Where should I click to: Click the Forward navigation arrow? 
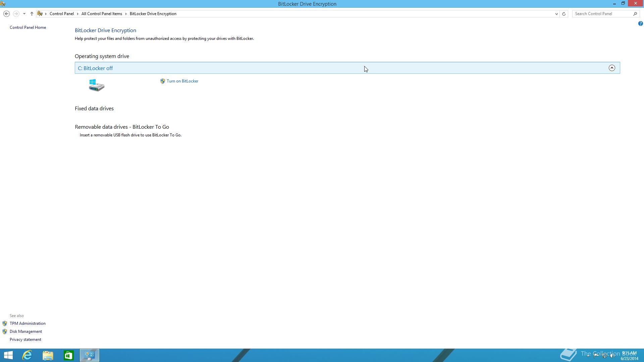coord(16,14)
